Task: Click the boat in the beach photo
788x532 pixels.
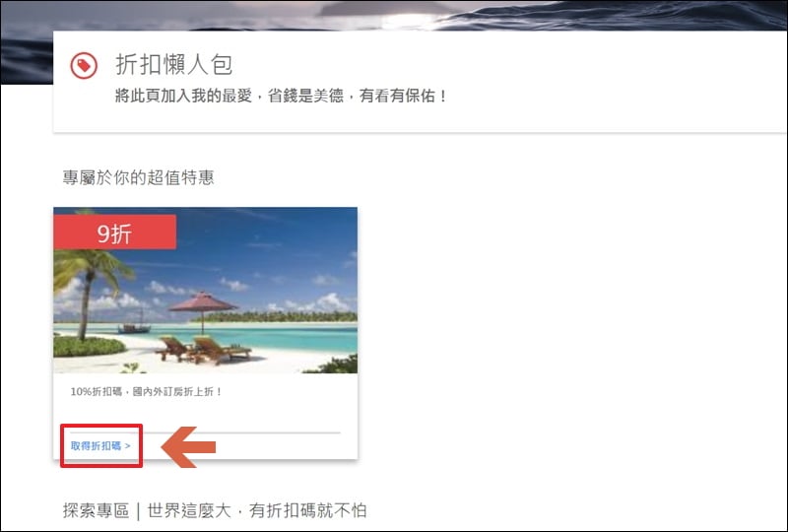Action: click(134, 326)
